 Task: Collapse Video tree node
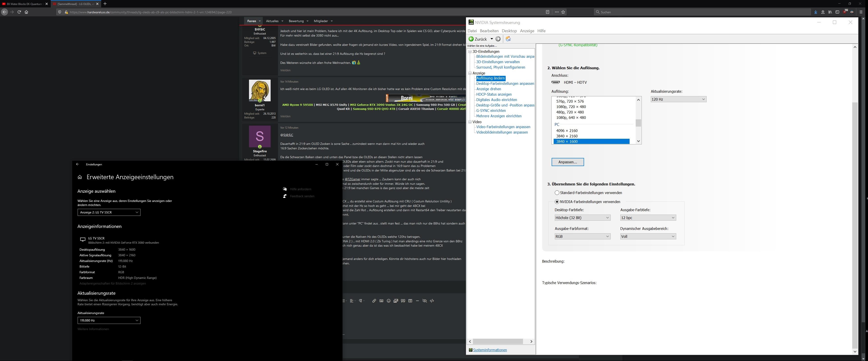point(470,122)
